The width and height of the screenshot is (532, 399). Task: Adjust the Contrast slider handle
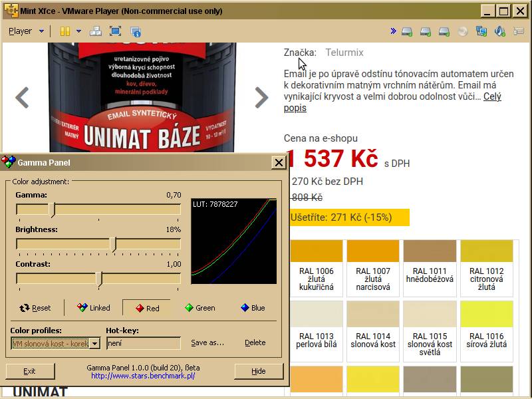98,279
